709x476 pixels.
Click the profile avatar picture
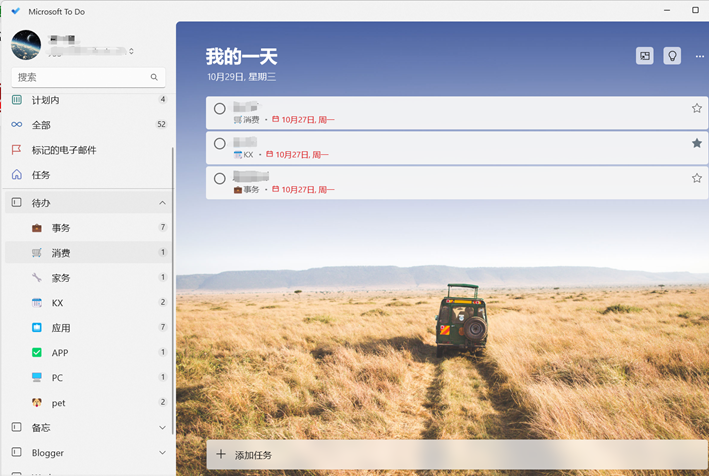pyautogui.click(x=26, y=45)
